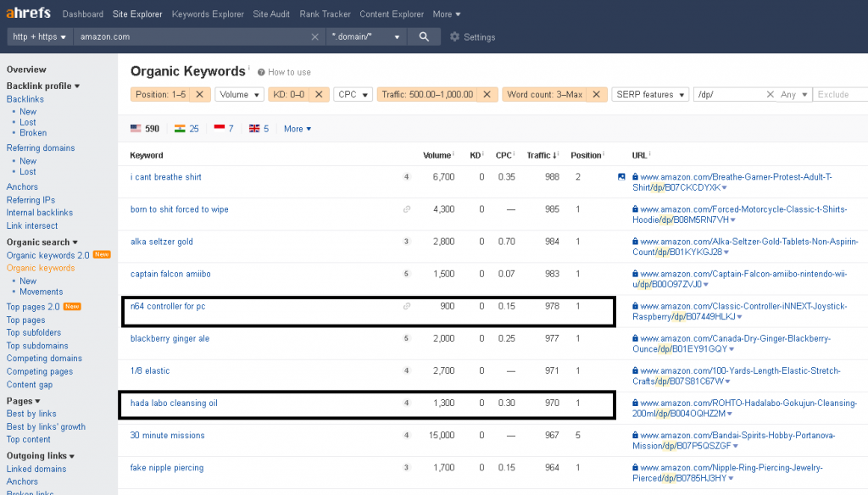Screen dimensions: 868x495
Task: Click the Exclude filter input field
Action: [x=840, y=95]
